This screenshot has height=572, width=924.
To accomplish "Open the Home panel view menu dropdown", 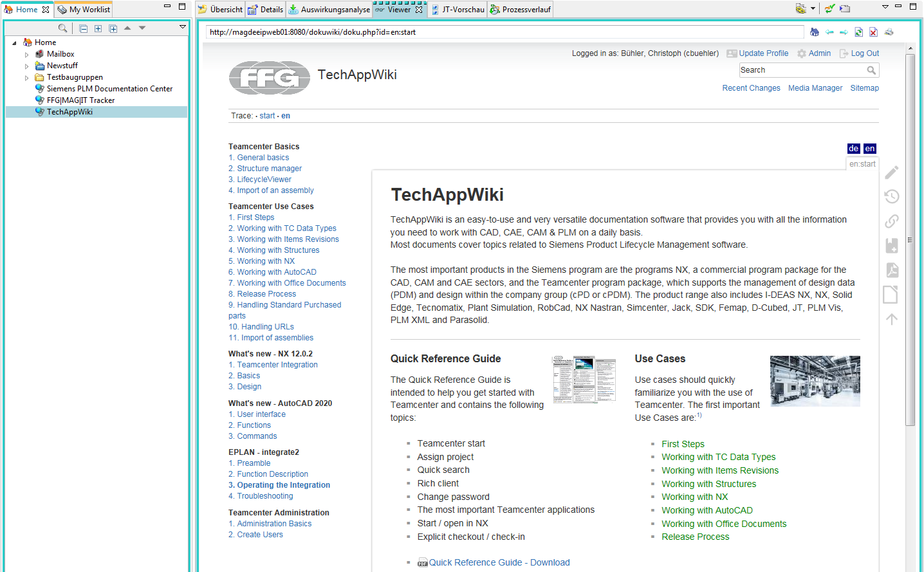I will click(183, 27).
